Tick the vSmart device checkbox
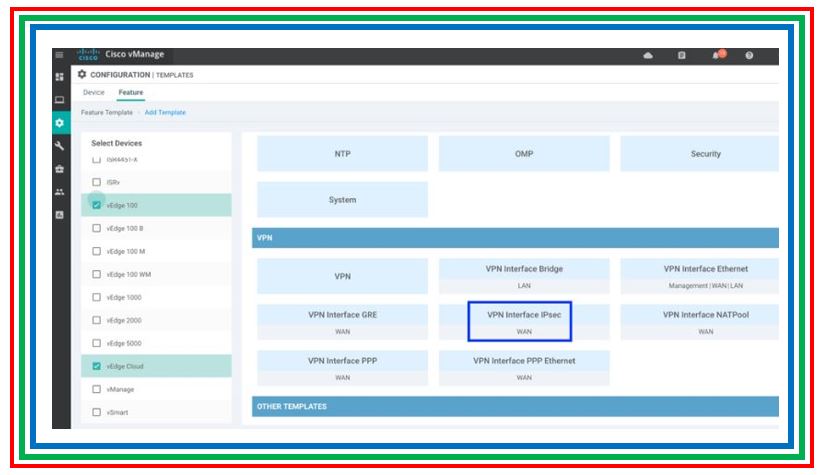Screen dimensions: 820x475 pyautogui.click(x=97, y=412)
